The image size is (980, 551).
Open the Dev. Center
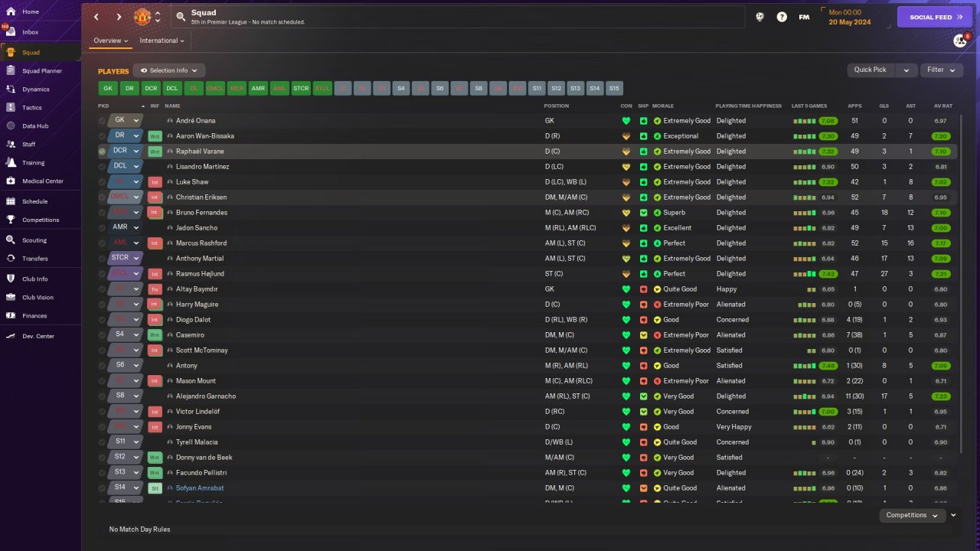click(40, 336)
